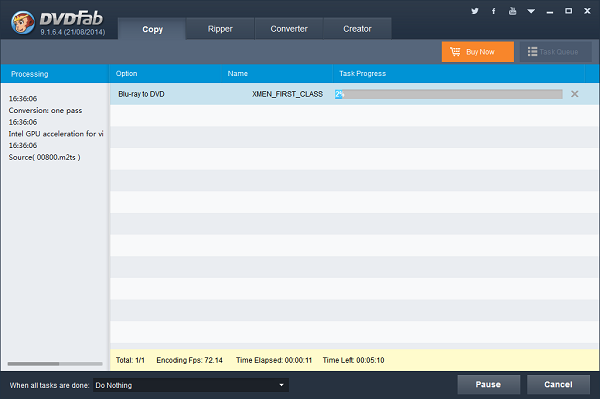Click the task progress bar at 2%
The width and height of the screenshot is (600, 399).
point(448,94)
